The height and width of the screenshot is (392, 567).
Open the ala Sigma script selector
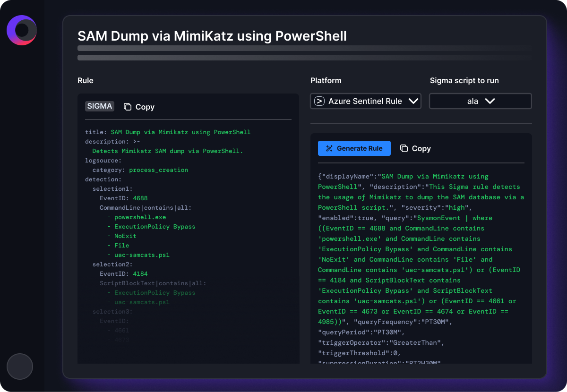click(x=481, y=101)
